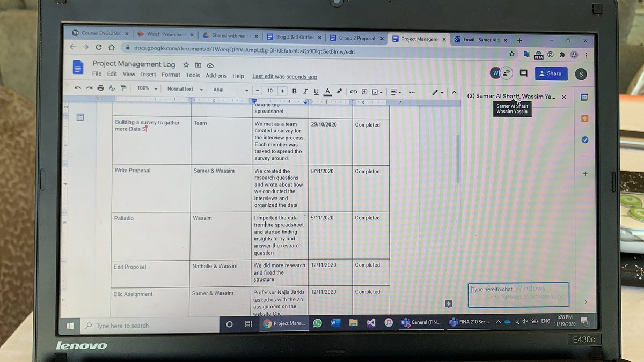Click the font size field showing 10
This screenshot has width=644, height=362.
coord(270,91)
